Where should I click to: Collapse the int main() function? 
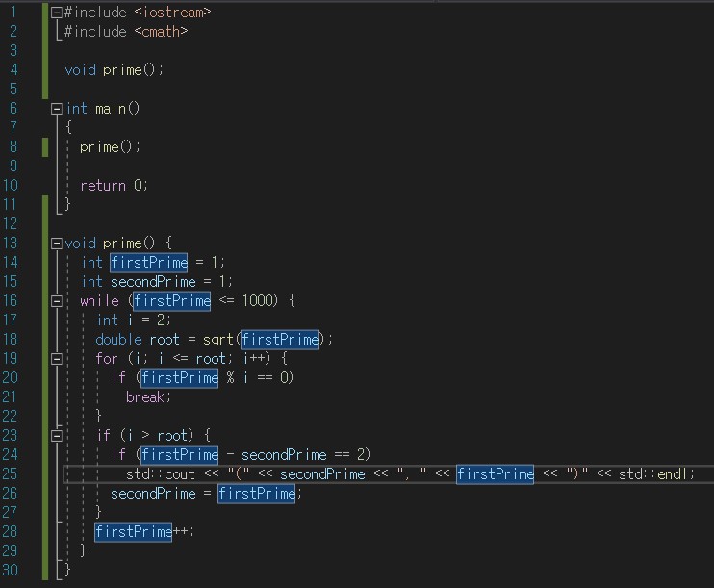[57, 109]
